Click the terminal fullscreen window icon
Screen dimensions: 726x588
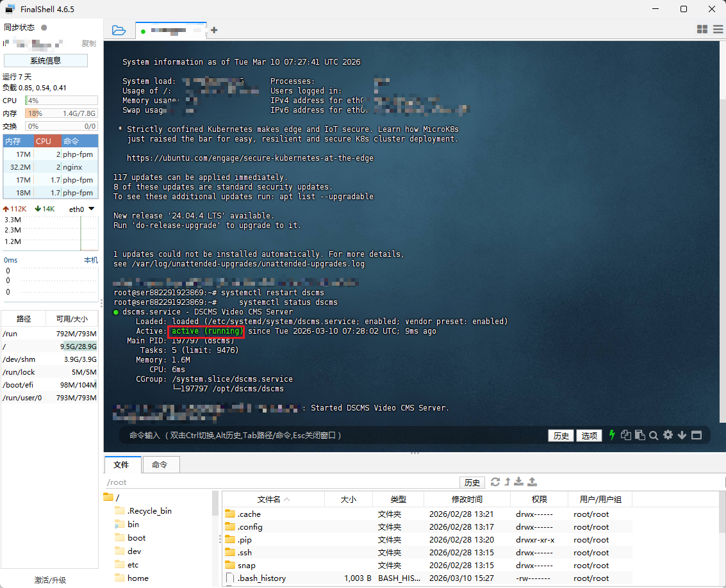(x=697, y=435)
